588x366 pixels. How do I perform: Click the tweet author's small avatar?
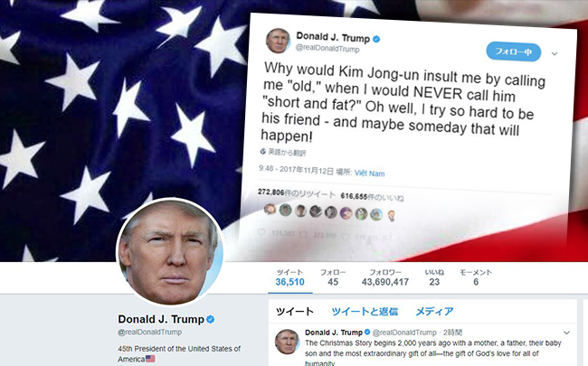tap(278, 41)
